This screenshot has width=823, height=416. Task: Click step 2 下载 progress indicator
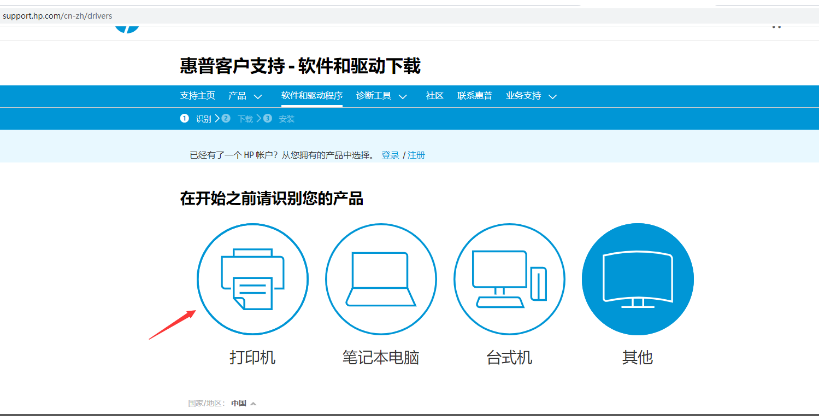pos(227,119)
